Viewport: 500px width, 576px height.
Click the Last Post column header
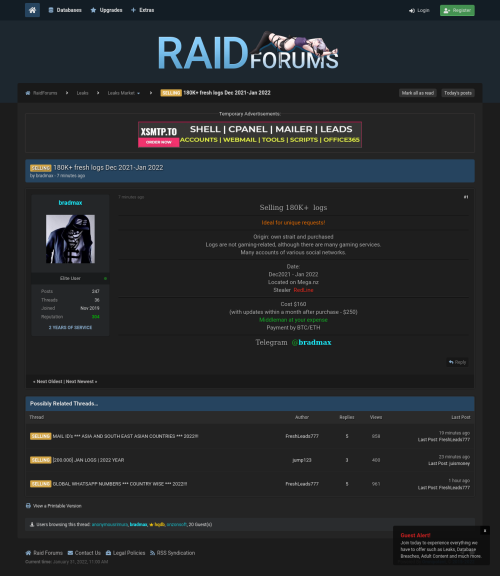(461, 417)
